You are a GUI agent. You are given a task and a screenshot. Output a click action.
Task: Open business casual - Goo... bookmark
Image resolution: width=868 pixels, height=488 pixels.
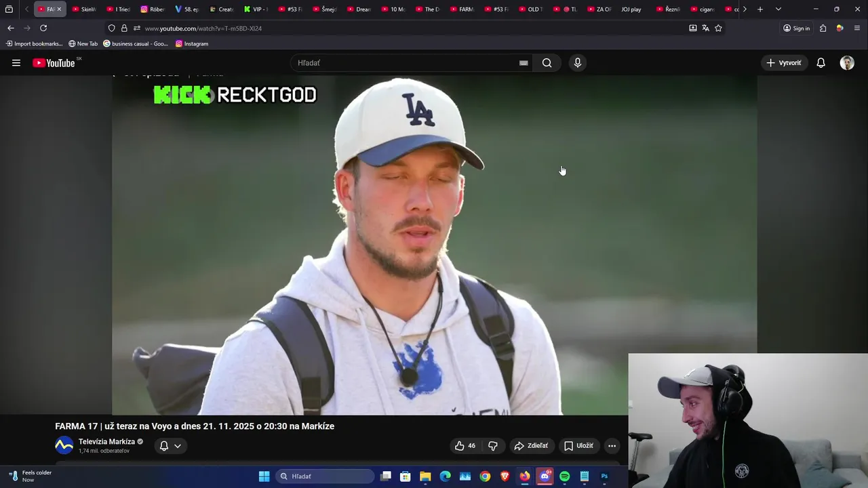[136, 43]
